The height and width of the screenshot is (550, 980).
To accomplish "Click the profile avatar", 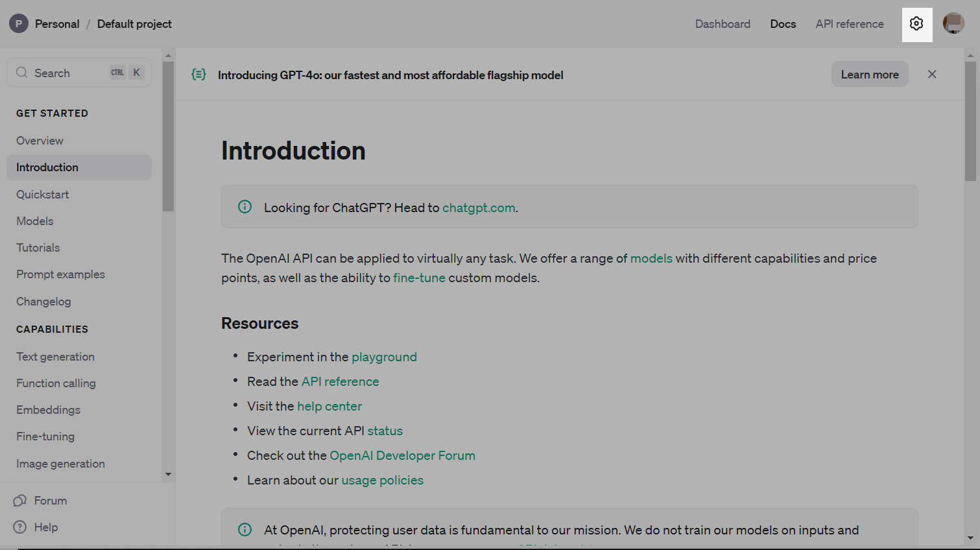I will (x=953, y=23).
